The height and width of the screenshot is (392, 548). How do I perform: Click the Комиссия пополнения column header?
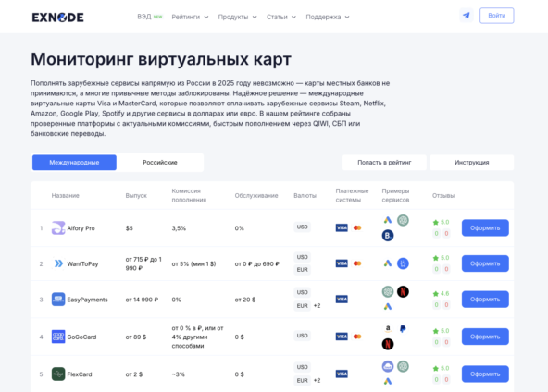coord(189,195)
